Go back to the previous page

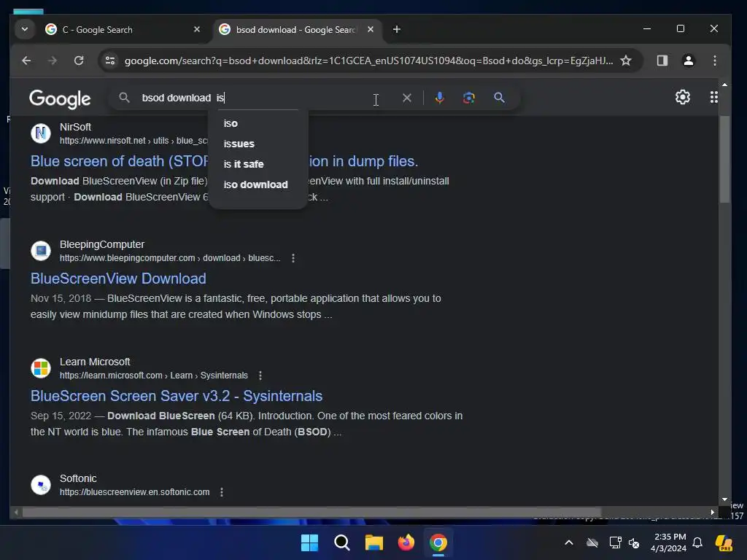pos(26,61)
